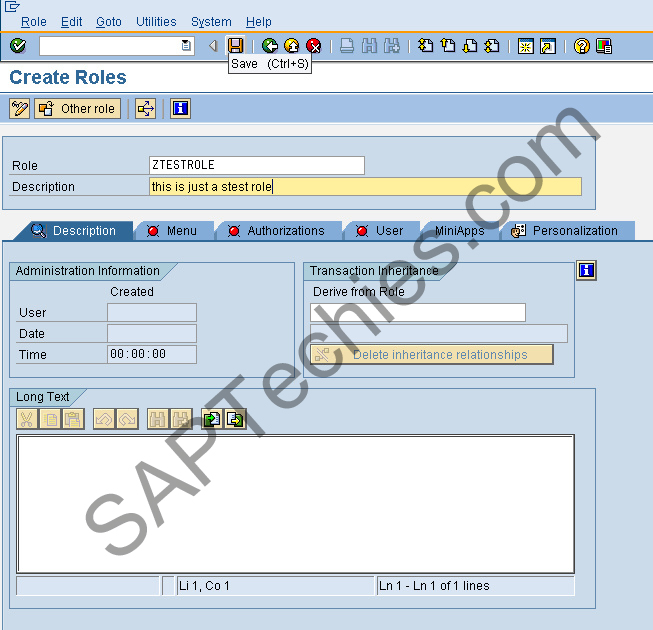
Task: Cancel with the red X icon
Action: 314,45
